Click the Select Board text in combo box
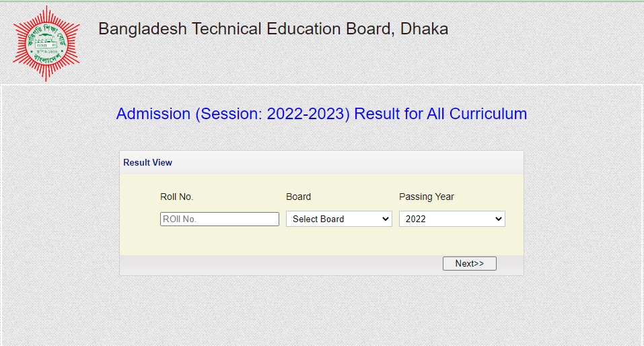This screenshot has width=644, height=346. [318, 219]
